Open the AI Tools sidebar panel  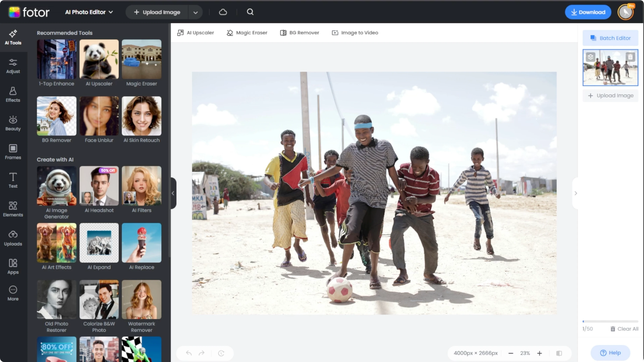(x=13, y=37)
